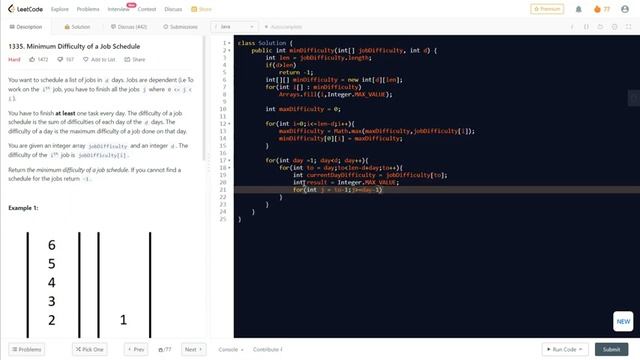Click Add to List heart button
The width and height of the screenshot is (640, 360).
[x=99, y=60]
